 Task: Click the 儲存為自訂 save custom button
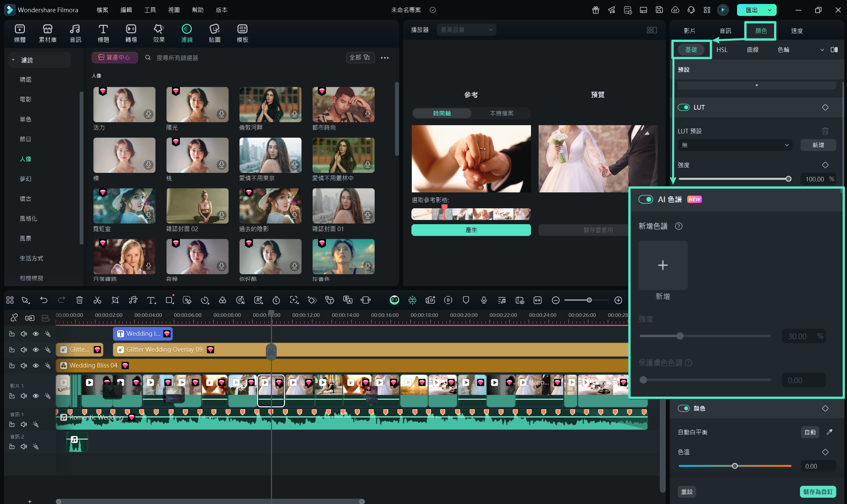coord(818,492)
